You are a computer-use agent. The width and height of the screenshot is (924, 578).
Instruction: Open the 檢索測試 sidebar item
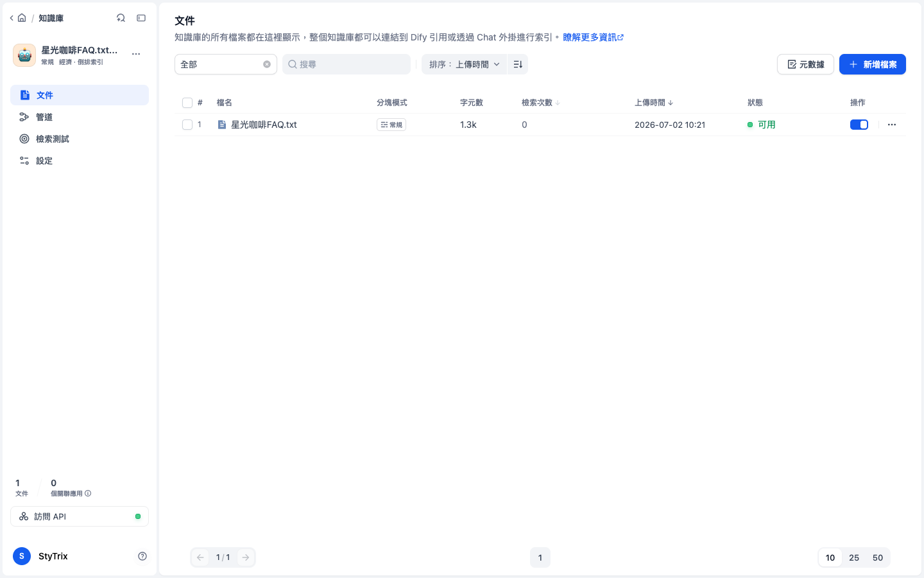pyautogui.click(x=80, y=139)
